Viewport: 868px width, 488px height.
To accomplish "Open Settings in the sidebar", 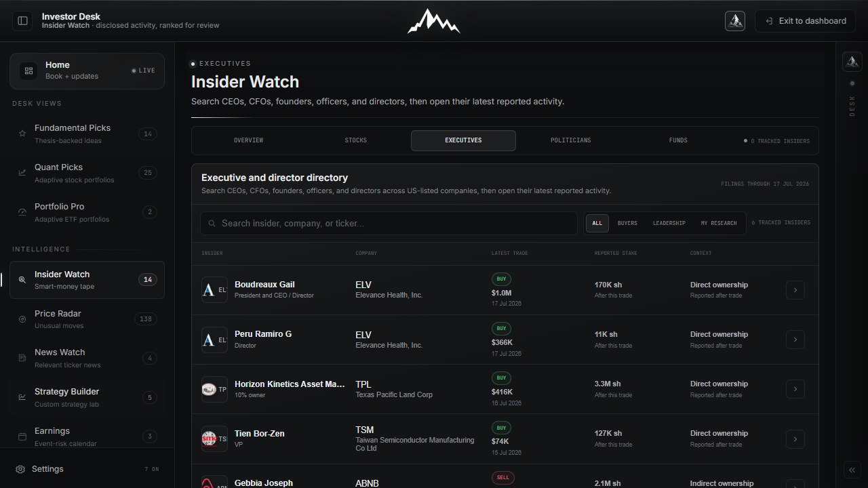I will click(87, 469).
